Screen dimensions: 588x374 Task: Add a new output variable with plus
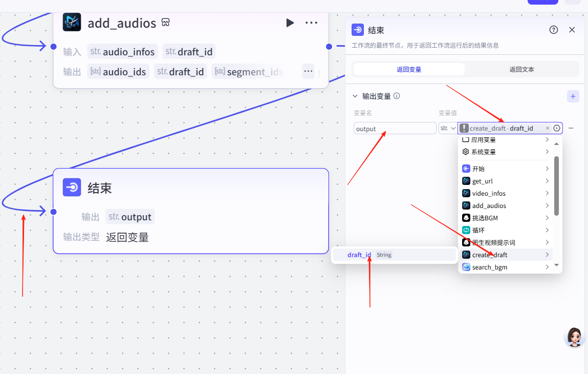point(573,96)
